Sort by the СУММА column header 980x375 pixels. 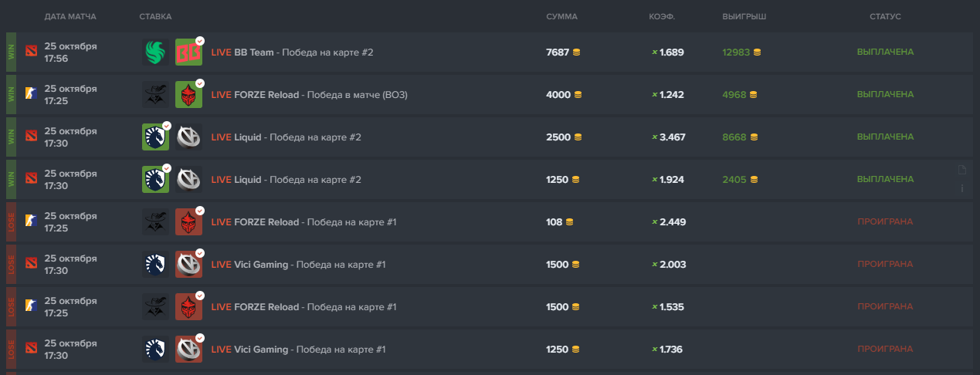coord(561,16)
